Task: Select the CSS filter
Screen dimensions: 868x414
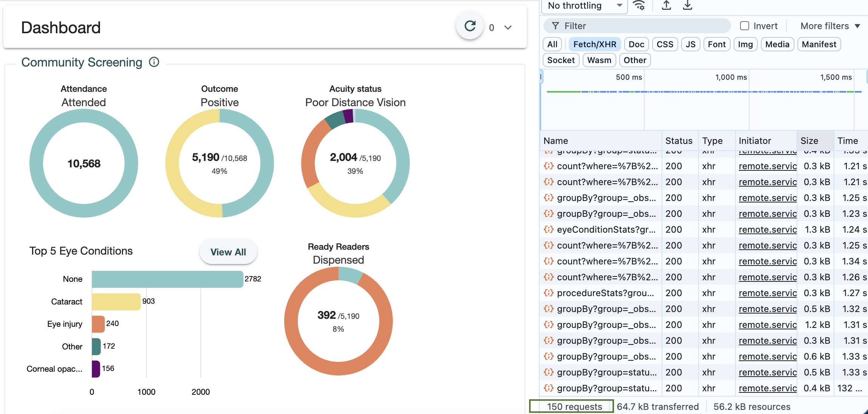Action: (x=665, y=44)
